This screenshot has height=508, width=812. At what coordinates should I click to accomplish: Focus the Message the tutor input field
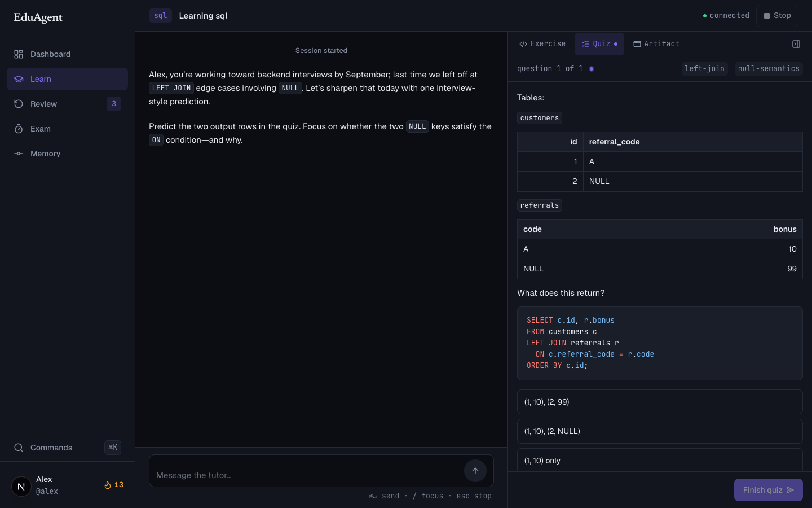tap(307, 475)
